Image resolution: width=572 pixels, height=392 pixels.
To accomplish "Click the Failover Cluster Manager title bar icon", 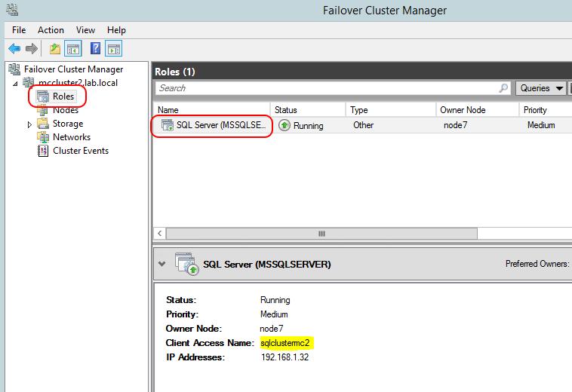I will (x=11, y=10).
